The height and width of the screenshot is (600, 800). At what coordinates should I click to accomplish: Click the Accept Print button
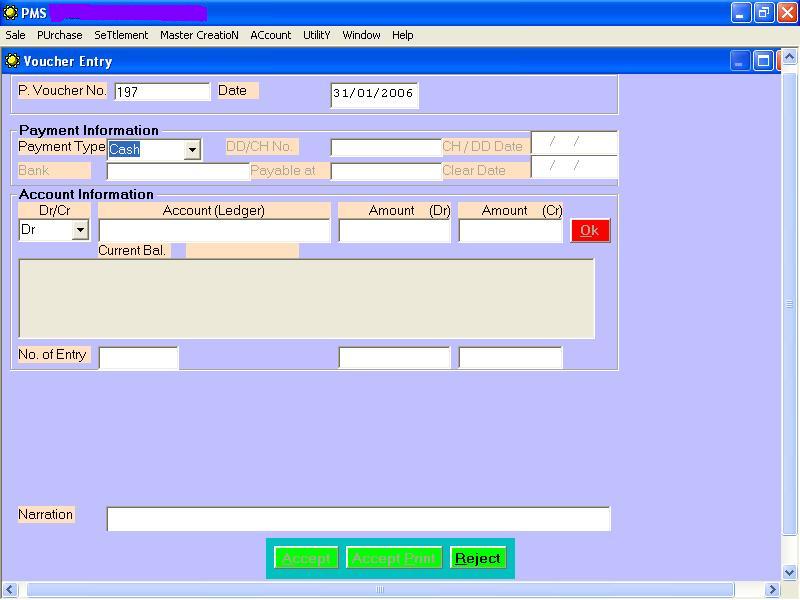[x=394, y=558]
